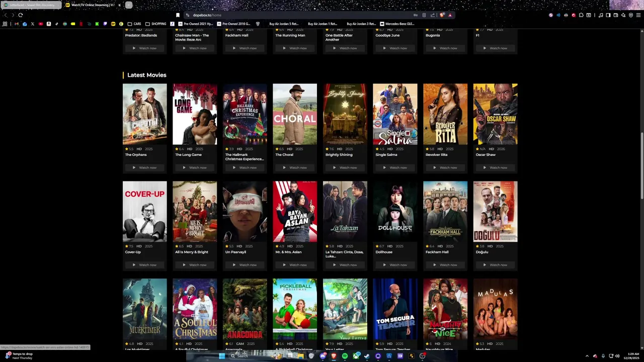Viewport: 644px width, 362px height.
Task: Click Watch now under Single Salma
Action: [395, 167]
